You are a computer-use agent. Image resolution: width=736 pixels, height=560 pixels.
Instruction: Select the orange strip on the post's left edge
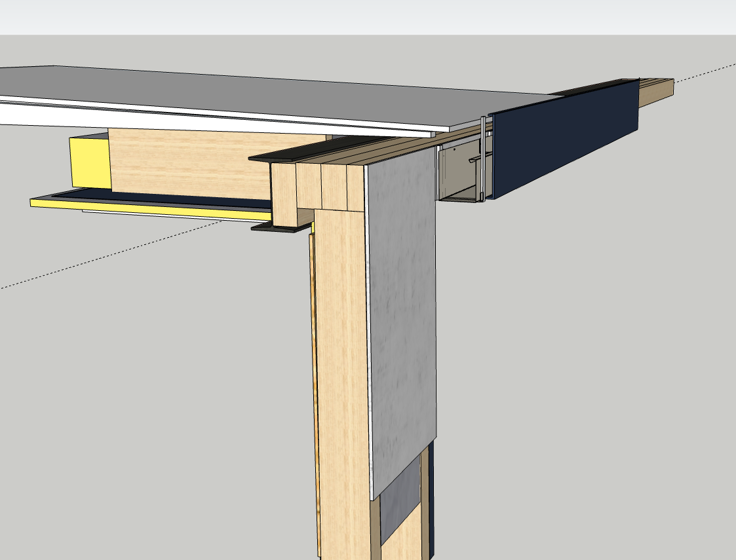coord(314,393)
